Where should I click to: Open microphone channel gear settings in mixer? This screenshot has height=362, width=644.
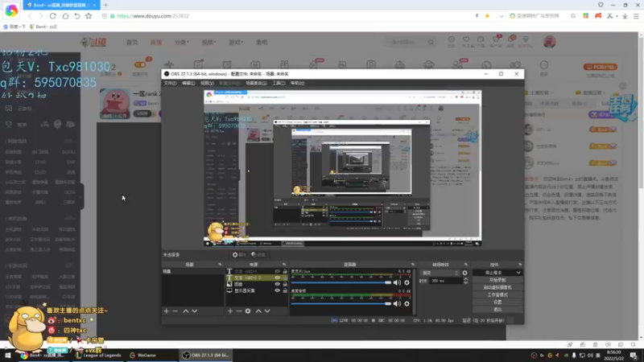point(407,282)
